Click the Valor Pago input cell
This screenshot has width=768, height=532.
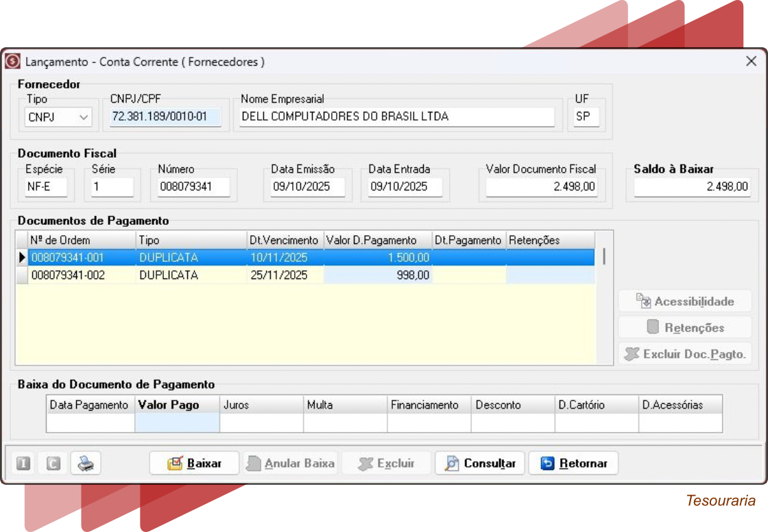177,424
